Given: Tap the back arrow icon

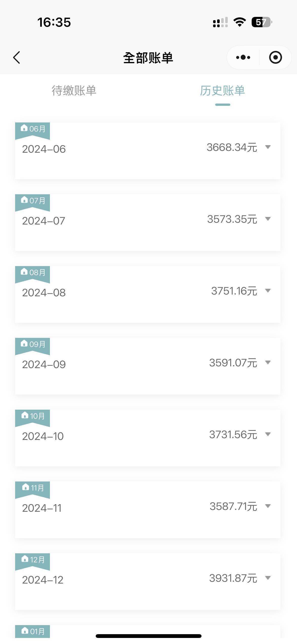Looking at the screenshot, I should click(x=17, y=57).
